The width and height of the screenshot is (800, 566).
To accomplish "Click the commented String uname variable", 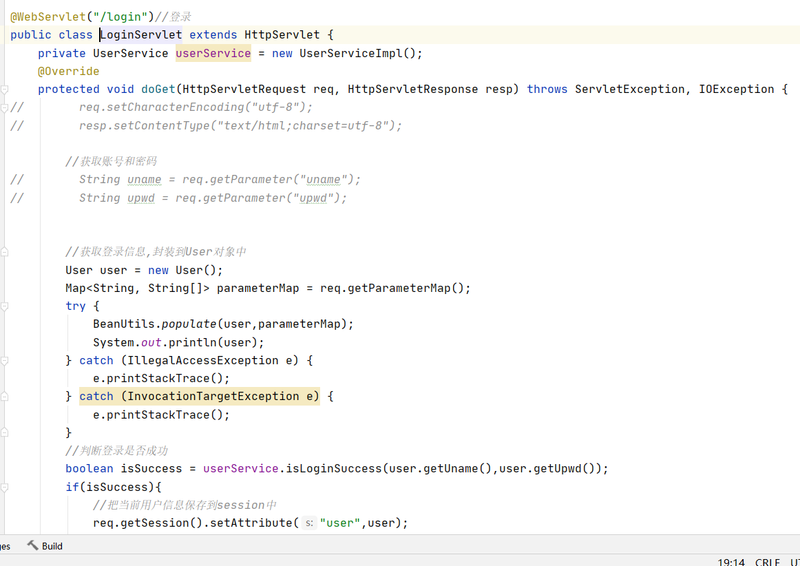I will pos(144,180).
